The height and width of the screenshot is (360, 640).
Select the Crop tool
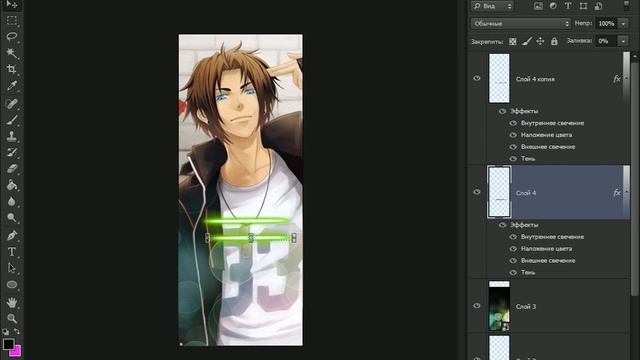11,69
